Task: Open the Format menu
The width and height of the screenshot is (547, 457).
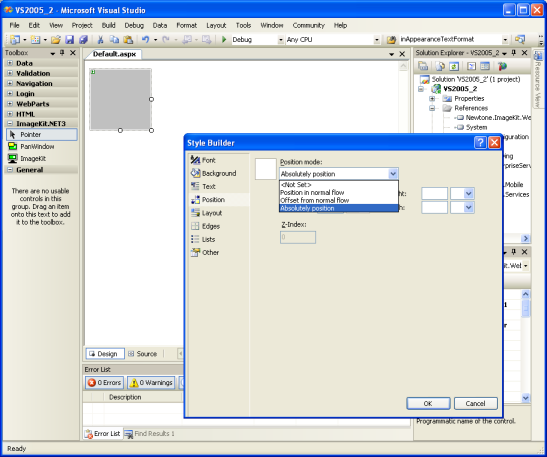Action: 187,25
